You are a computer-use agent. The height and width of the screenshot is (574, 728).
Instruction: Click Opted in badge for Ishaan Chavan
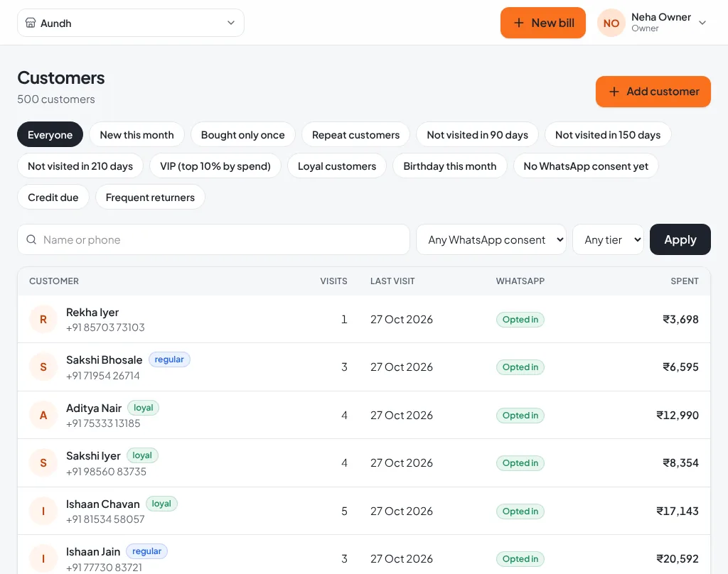(520, 511)
